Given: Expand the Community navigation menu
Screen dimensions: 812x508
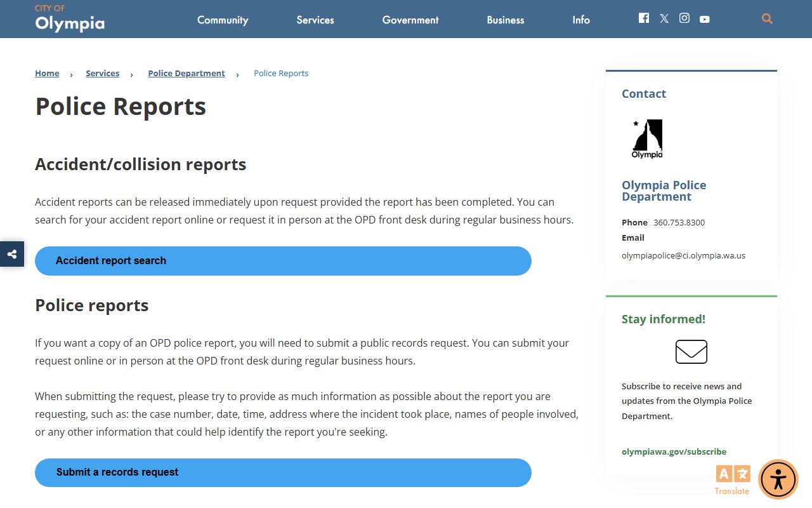Looking at the screenshot, I should (223, 20).
